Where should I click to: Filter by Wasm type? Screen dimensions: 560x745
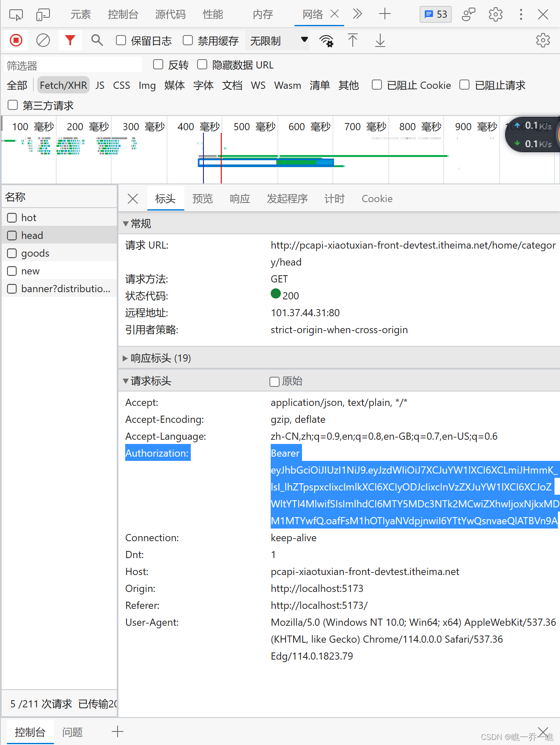pos(288,85)
